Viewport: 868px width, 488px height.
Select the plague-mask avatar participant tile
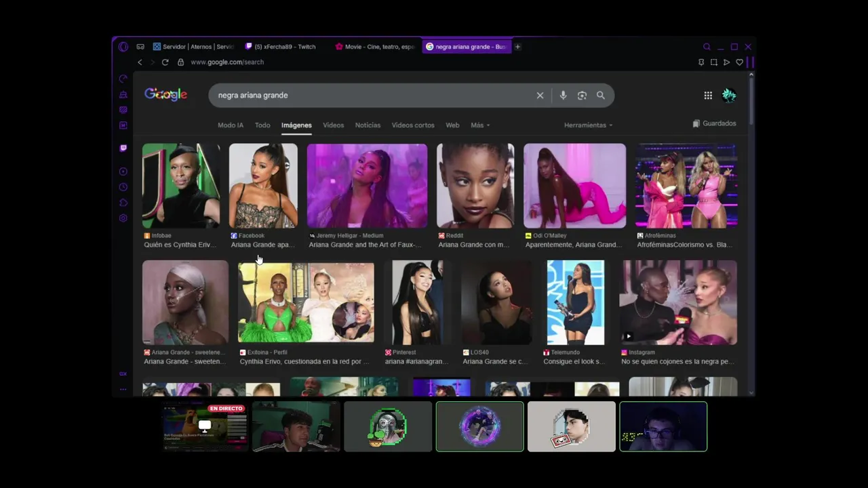388,426
